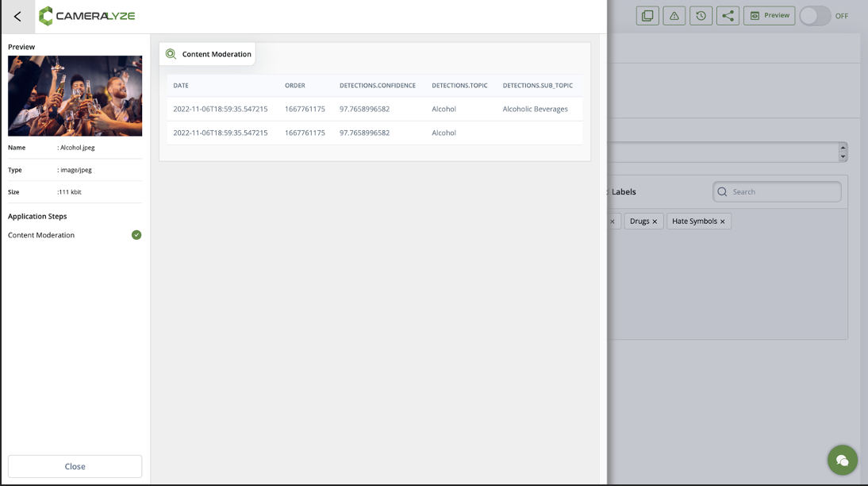Image resolution: width=868 pixels, height=486 pixels.
Task: Click the Hate Symbols label text
Action: coord(694,221)
